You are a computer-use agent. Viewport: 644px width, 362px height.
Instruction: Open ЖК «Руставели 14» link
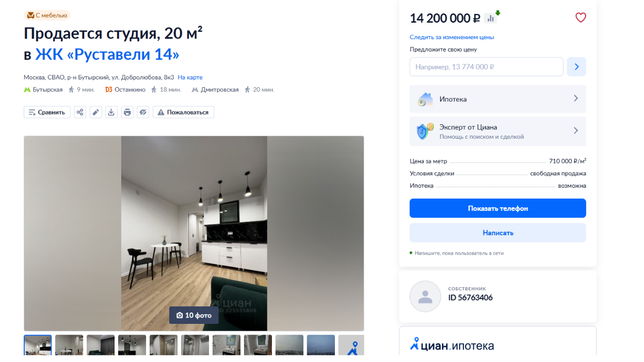[x=107, y=54]
